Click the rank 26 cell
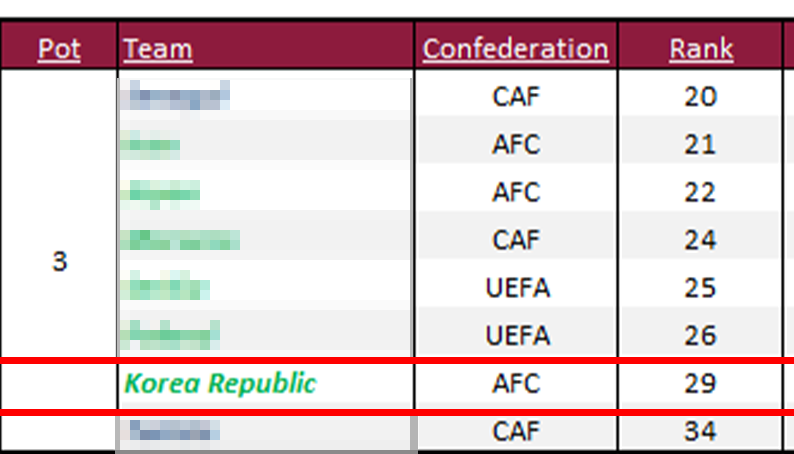This screenshot has height=454, width=794. (700, 335)
